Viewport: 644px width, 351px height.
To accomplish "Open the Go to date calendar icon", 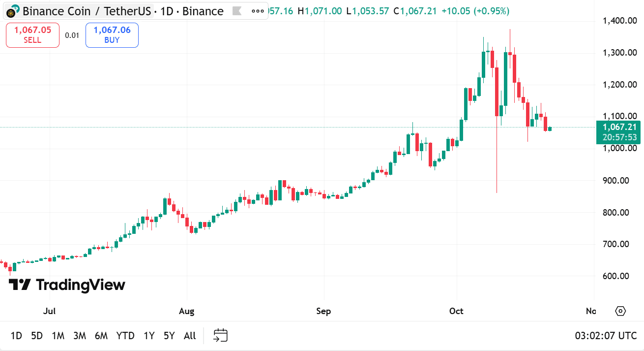I will pos(220,336).
